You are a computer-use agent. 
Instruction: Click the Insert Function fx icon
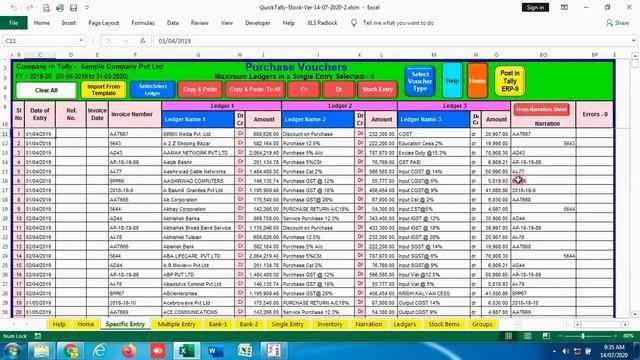[142, 41]
